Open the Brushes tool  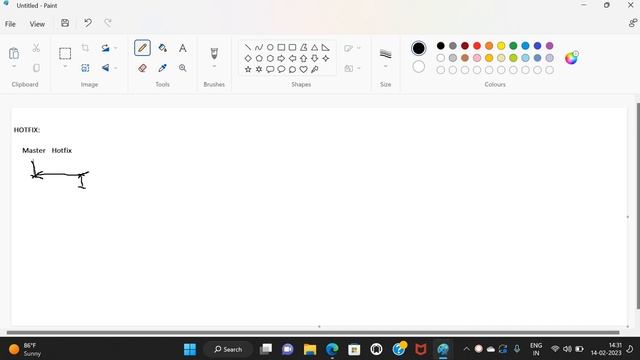coord(214,53)
